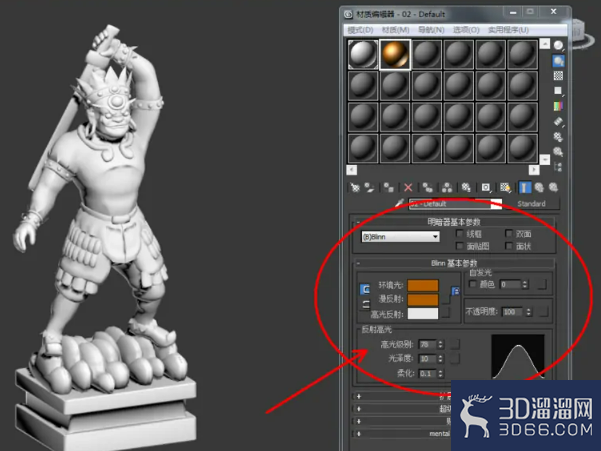Image resolution: width=601 pixels, height=451 pixels.
Task: Check the 自发光 颜色 checkbox
Action: click(473, 284)
